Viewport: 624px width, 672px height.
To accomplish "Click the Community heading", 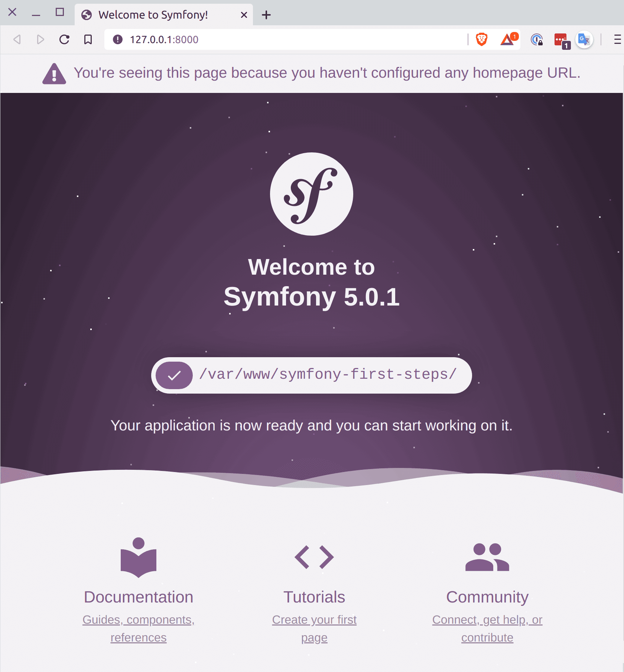I will [x=487, y=597].
